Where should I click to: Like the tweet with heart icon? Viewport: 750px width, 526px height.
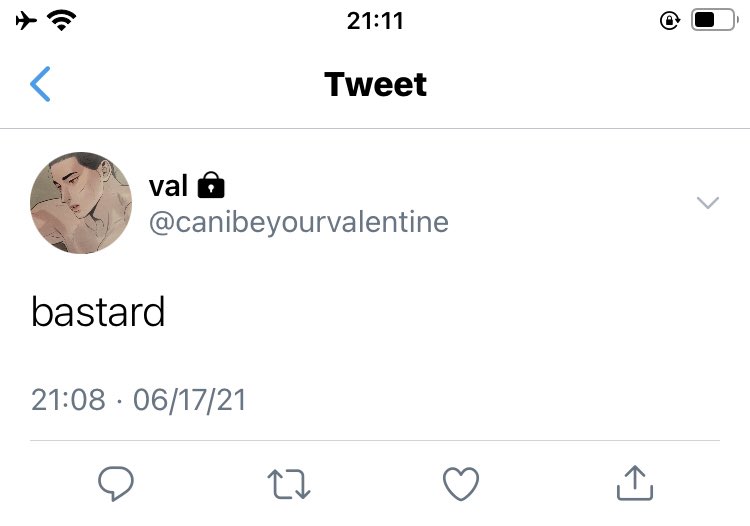[x=461, y=483]
